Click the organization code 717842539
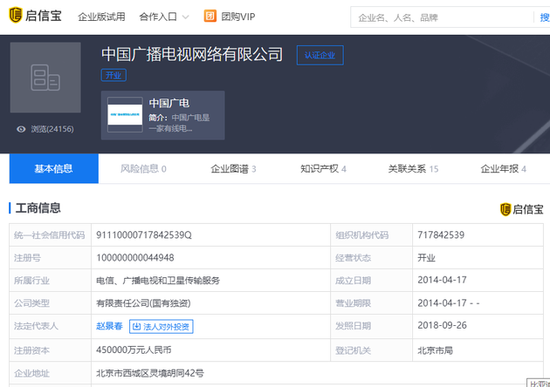Viewport: 550px width, 387px height. pyautogui.click(x=441, y=235)
